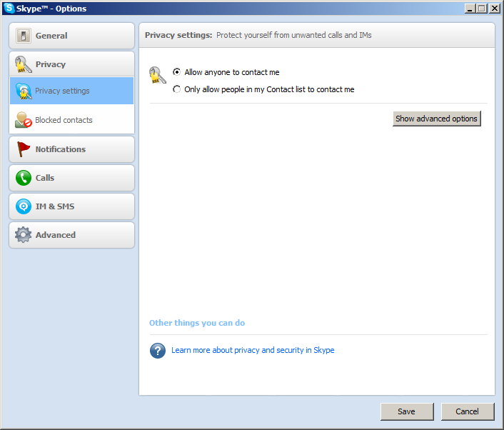Click the 'Privacy settings:' header text

click(x=178, y=35)
